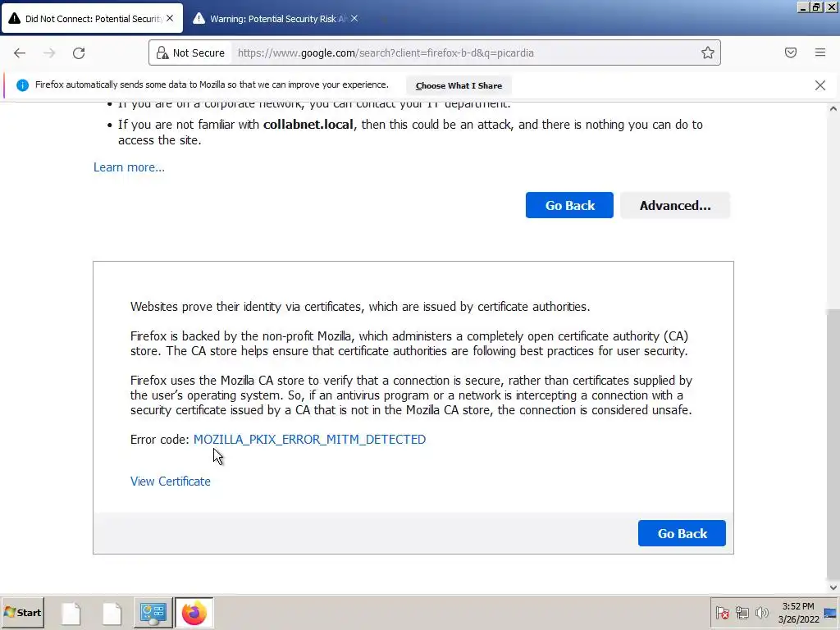
Task: Switch to the 'Warning: Potential Security Risk' tab
Action: click(x=277, y=19)
